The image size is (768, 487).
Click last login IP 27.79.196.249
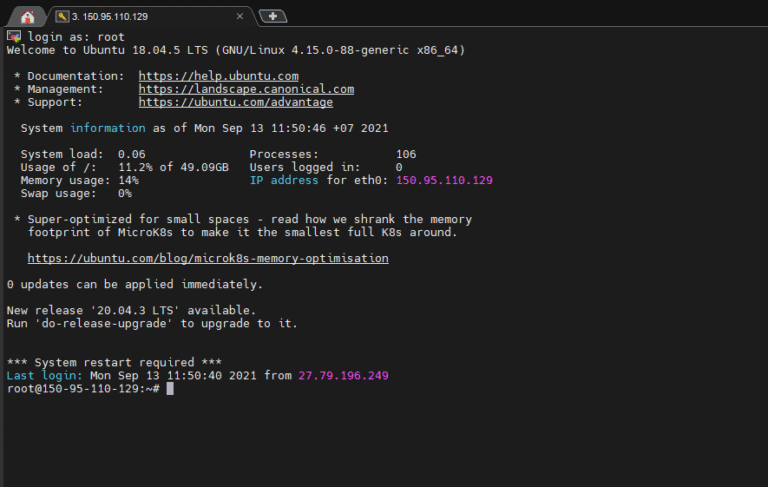[x=343, y=376]
